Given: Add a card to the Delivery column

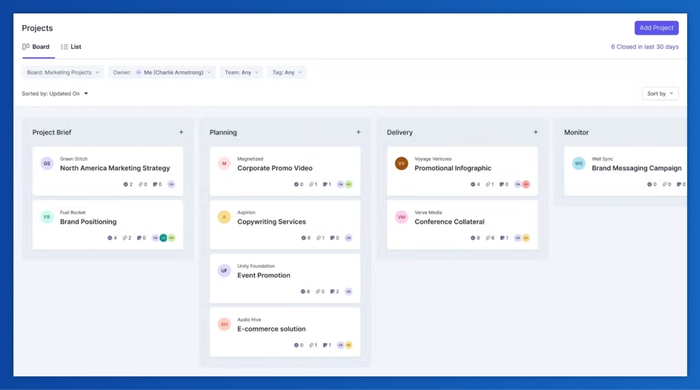Looking at the screenshot, I should pos(536,132).
